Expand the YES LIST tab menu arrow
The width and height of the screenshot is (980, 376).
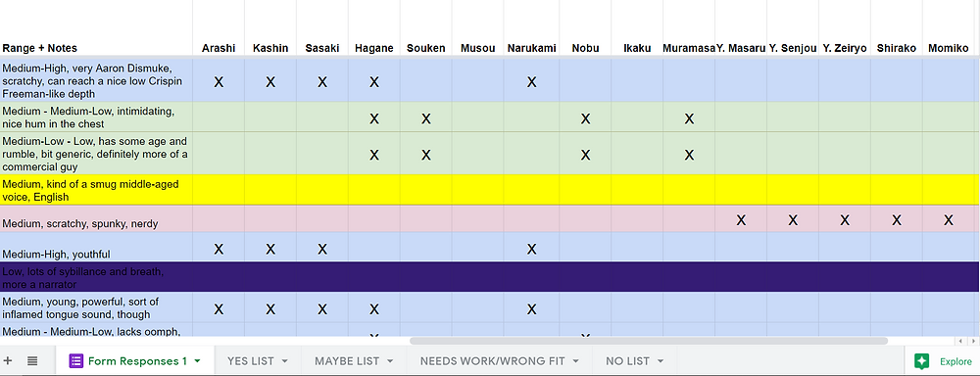click(284, 361)
